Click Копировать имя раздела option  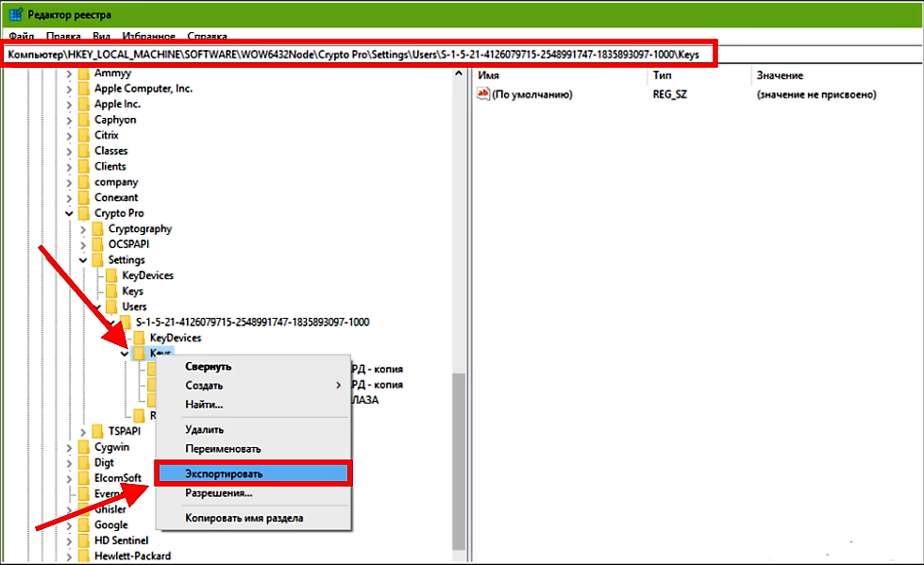click(244, 518)
